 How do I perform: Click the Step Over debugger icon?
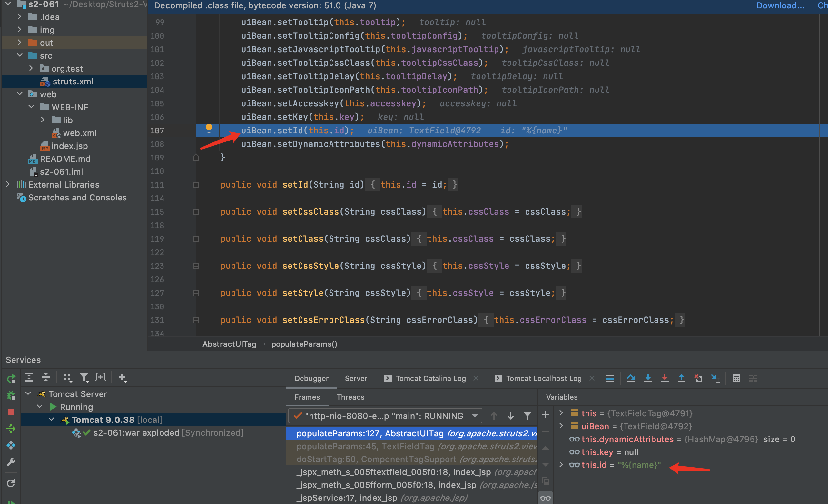tap(631, 378)
